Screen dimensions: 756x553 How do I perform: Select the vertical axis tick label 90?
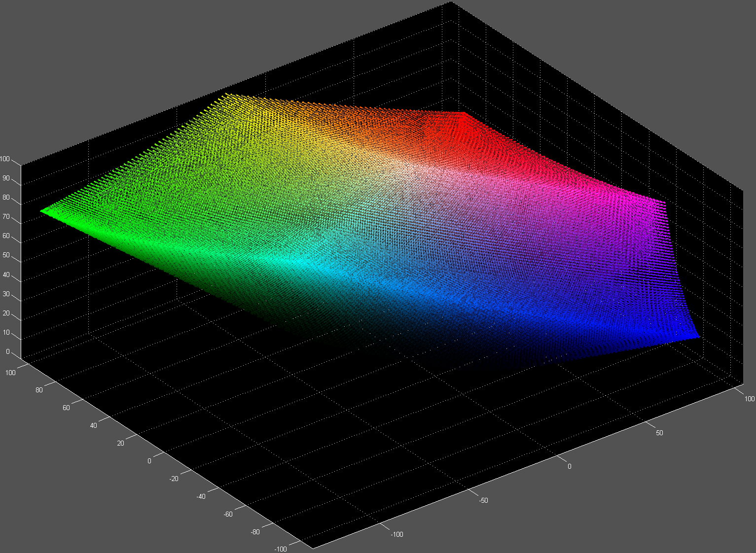(x=6, y=178)
